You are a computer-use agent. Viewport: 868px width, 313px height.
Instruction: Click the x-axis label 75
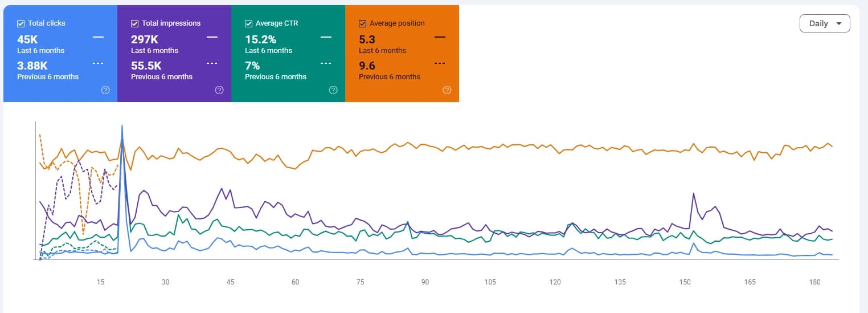pos(360,282)
